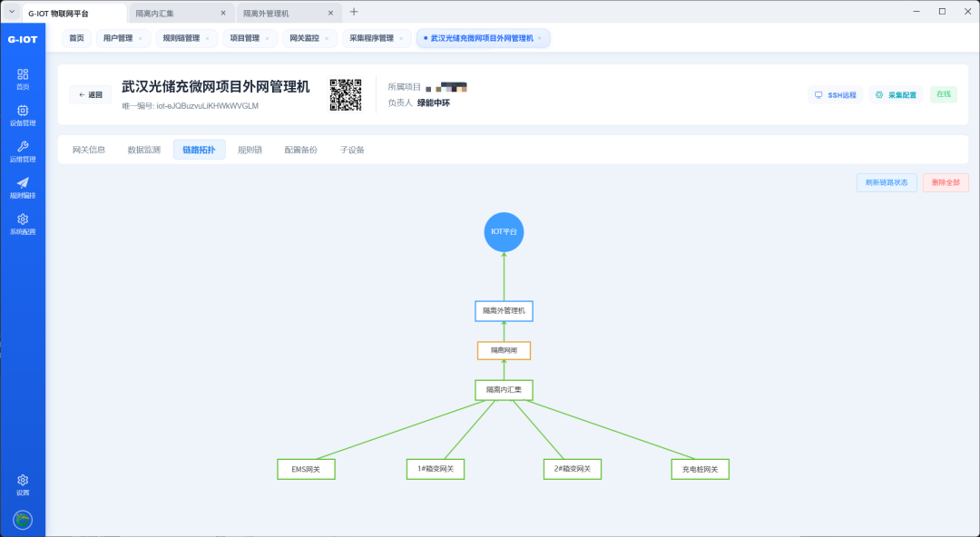Open 设备管理 in the sidebar
This screenshot has height=537, width=980.
(23, 115)
